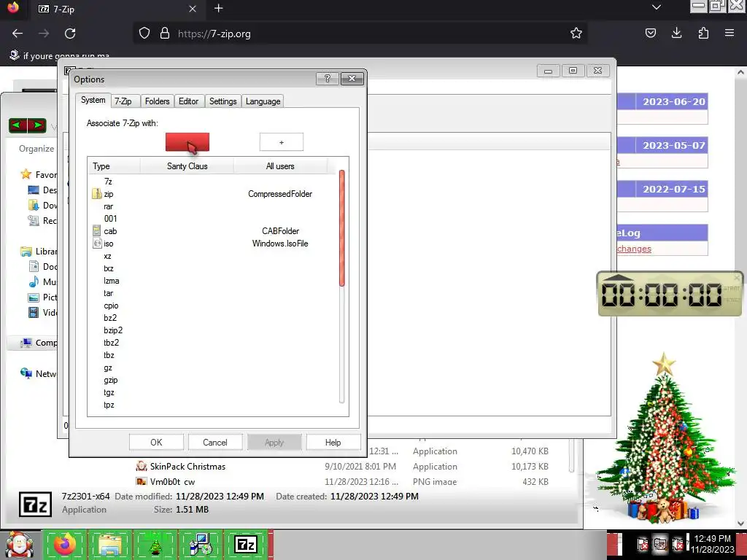Click the All users column header
747x560 pixels.
tap(280, 166)
